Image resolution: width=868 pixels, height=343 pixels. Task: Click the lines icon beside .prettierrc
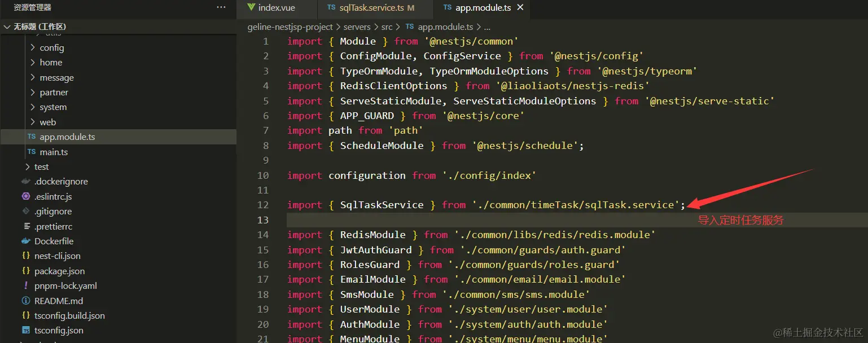pyautogui.click(x=26, y=226)
